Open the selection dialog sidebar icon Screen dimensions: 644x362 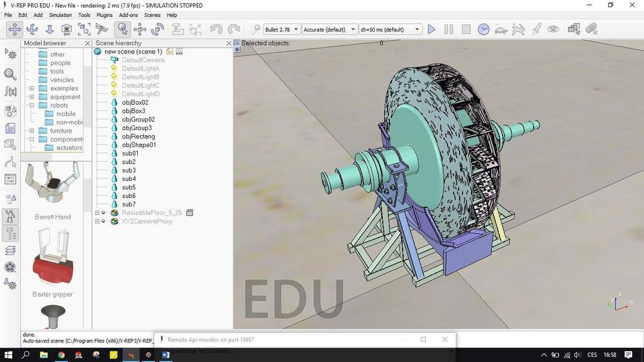[10, 179]
